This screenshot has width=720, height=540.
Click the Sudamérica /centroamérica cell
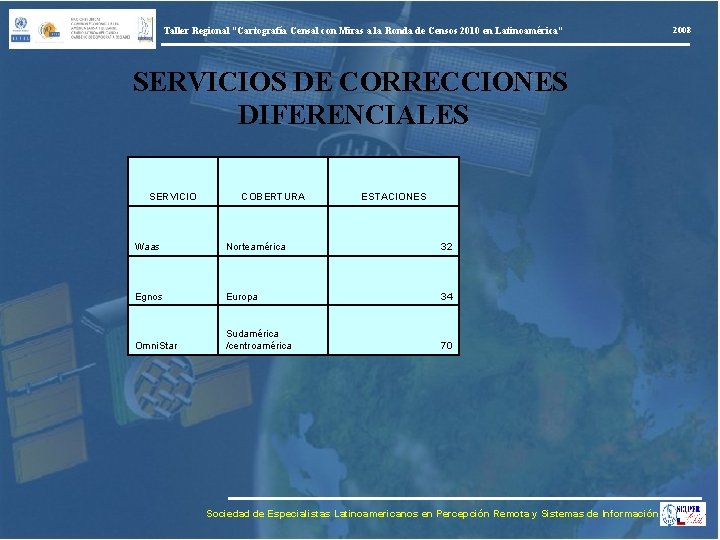pos(273,330)
